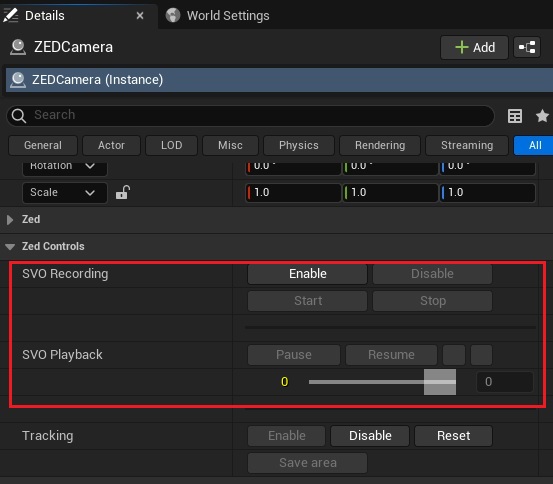Screen dimensions: 553x484
Task: Disable Tracking
Action: coord(370,436)
